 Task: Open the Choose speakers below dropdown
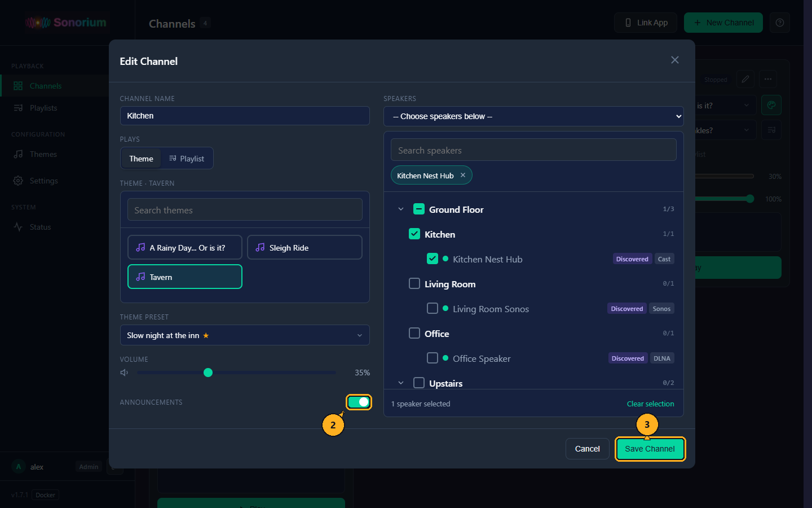coord(533,116)
